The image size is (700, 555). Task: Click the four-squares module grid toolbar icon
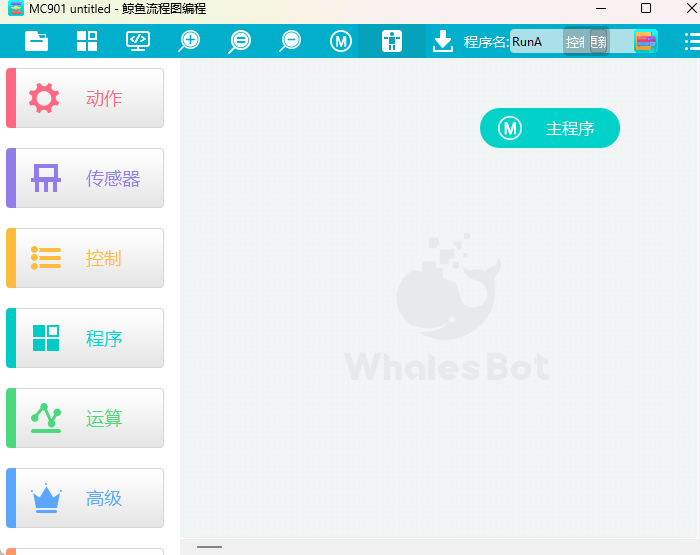pos(87,42)
